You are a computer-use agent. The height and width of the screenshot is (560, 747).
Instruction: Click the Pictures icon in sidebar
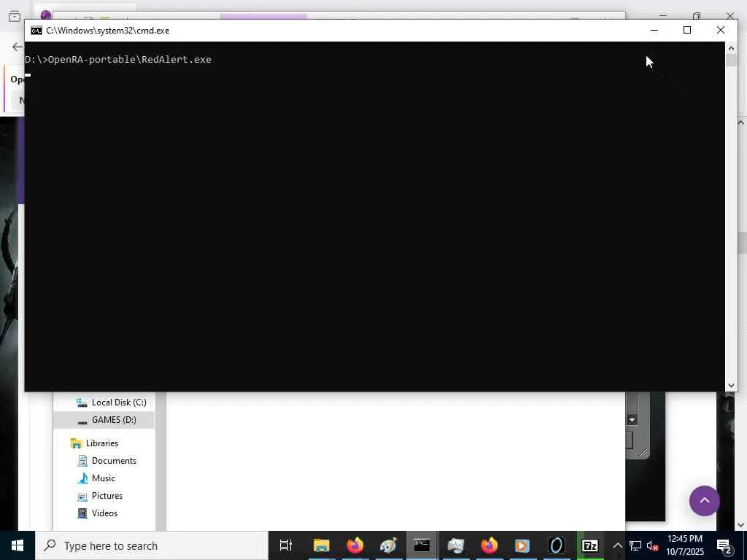[82, 496]
